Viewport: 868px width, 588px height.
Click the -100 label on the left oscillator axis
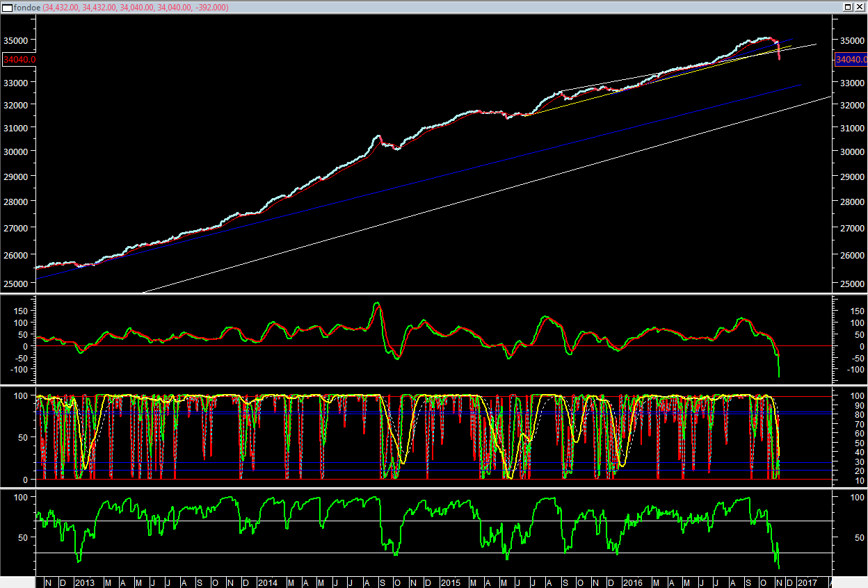(19, 369)
